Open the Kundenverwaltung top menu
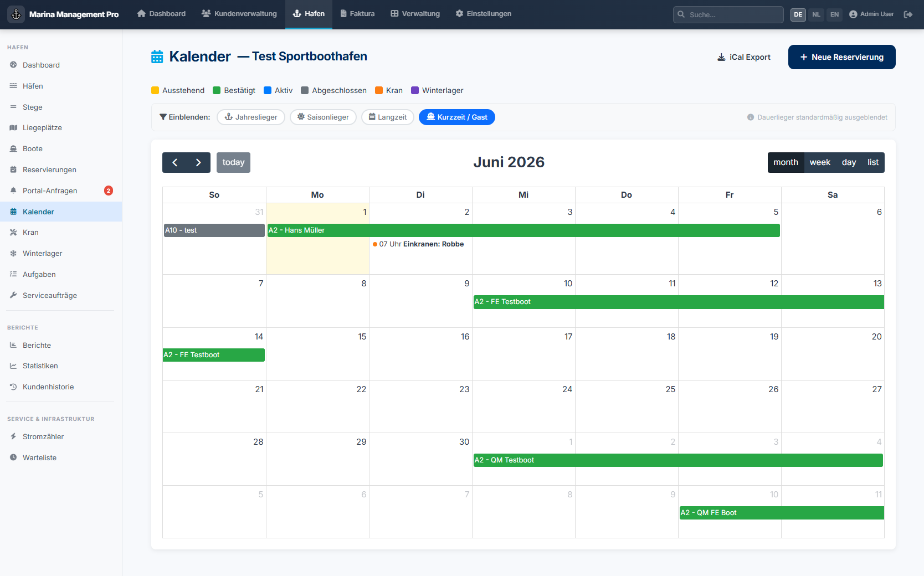 tap(239, 14)
